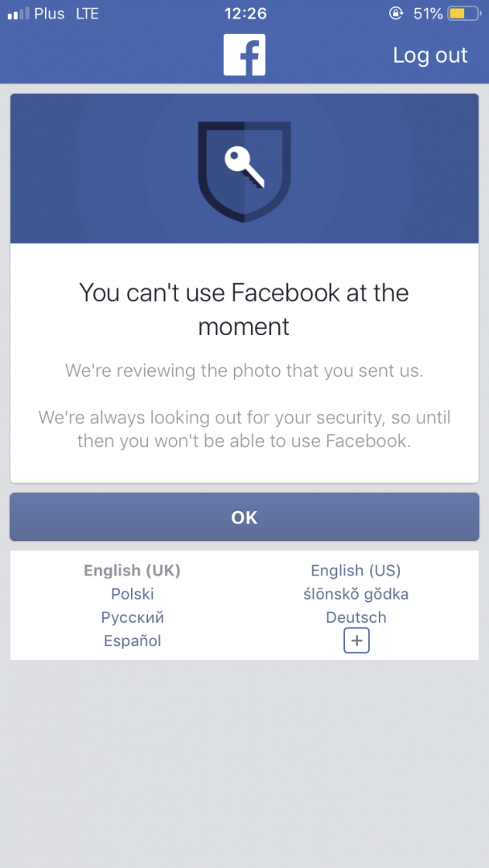Viewport: 489px width, 868px height.
Task: Tap the battery icon in status bar
Action: tap(462, 14)
